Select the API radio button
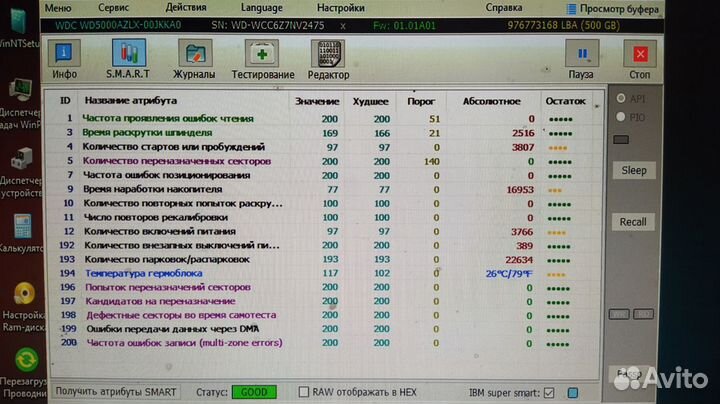720x404 pixels. click(621, 98)
